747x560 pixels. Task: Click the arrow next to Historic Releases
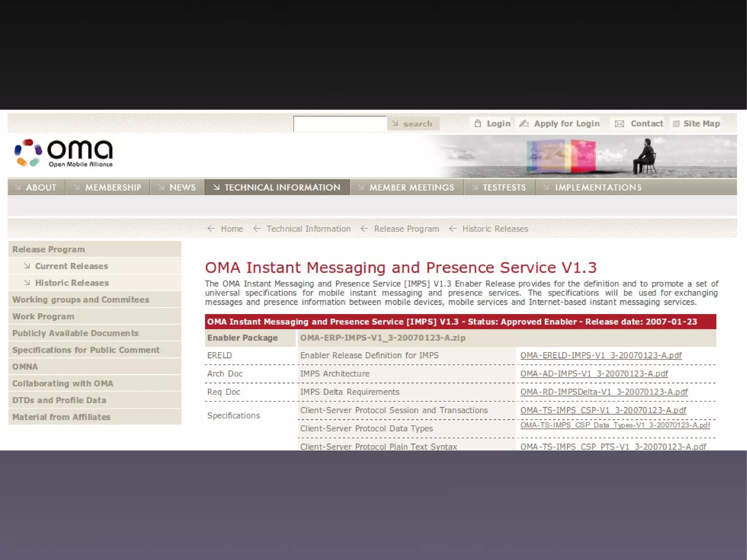pyautogui.click(x=27, y=283)
